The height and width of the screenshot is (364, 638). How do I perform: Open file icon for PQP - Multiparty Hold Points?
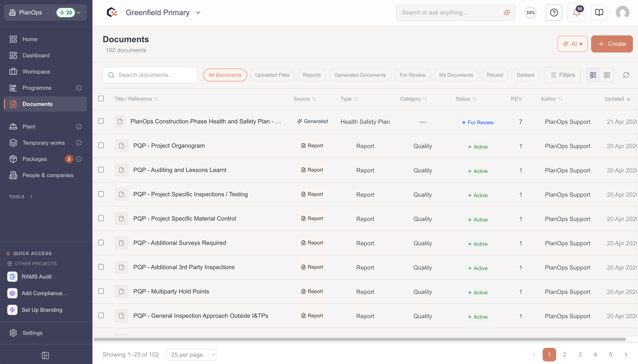[121, 292]
